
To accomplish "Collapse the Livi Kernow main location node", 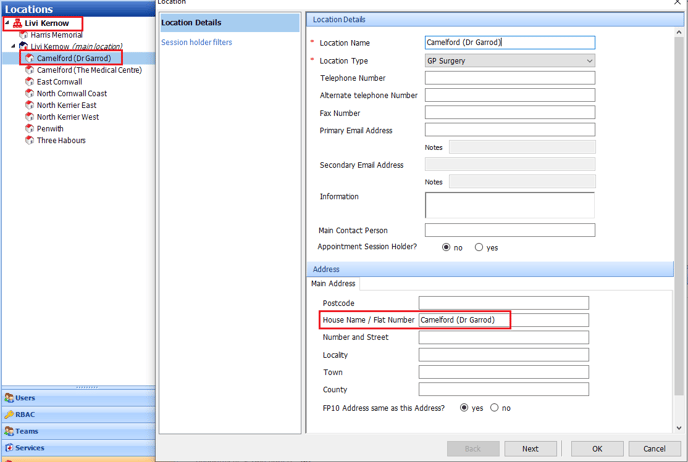I will pos(13,46).
